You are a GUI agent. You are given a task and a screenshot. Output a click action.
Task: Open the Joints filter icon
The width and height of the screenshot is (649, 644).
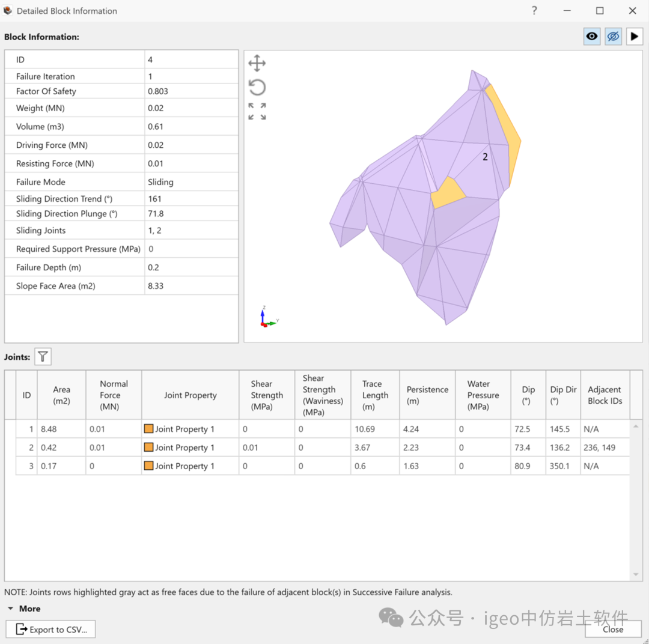pyautogui.click(x=43, y=357)
